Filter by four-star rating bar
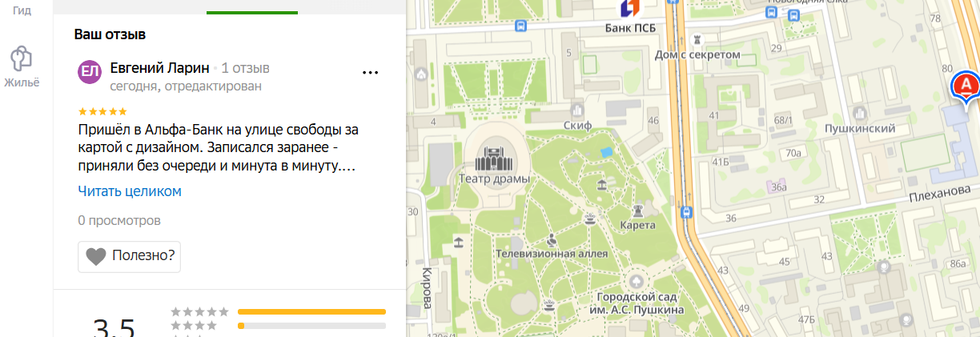The height and width of the screenshot is (337, 980). (311, 326)
